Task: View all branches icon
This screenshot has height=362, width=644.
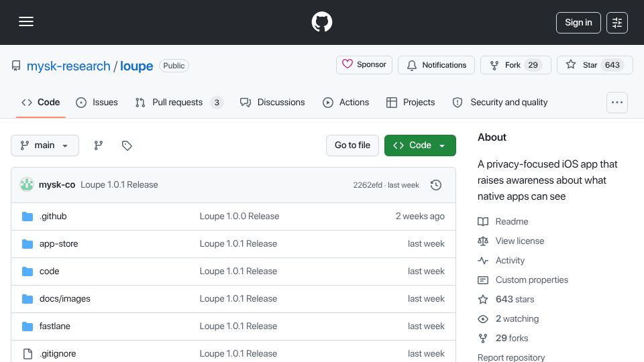Action: 98,145
